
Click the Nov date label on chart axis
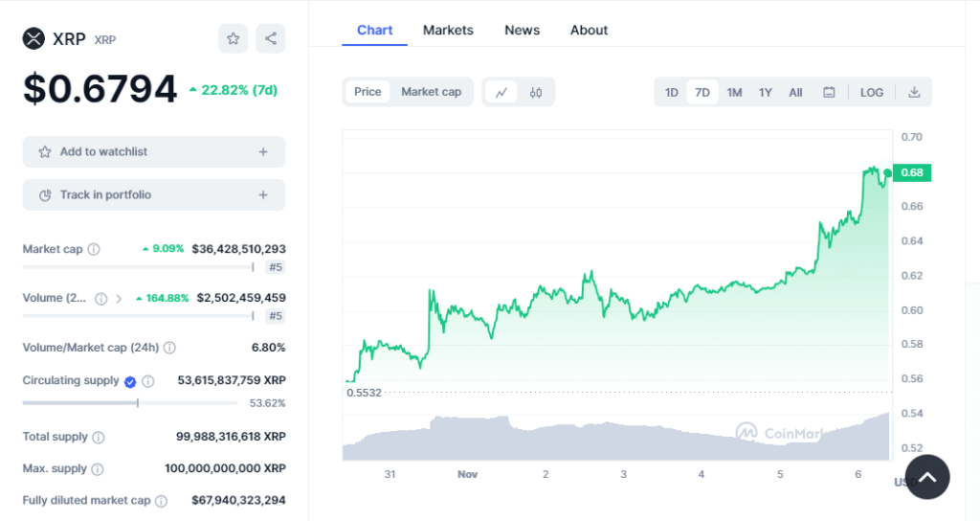[x=467, y=475]
